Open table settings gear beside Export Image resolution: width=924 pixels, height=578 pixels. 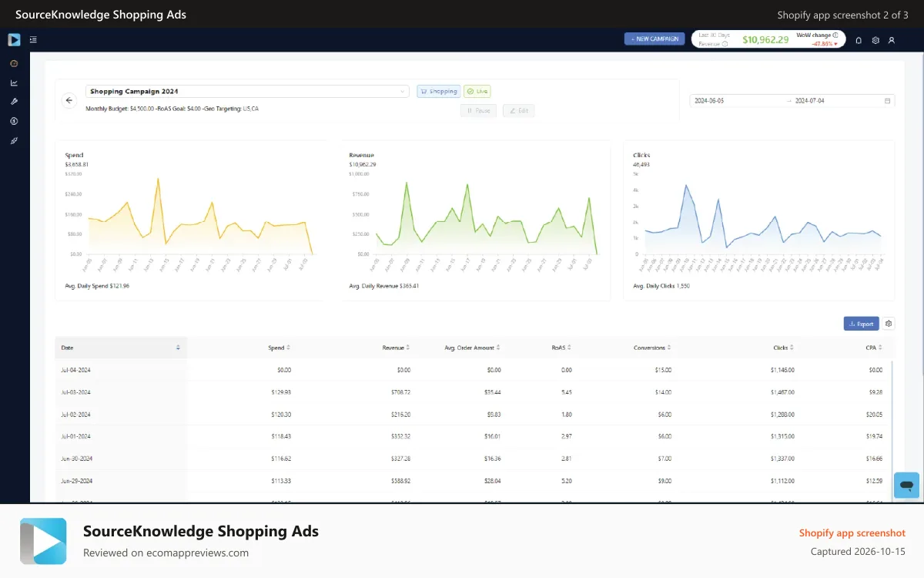[x=889, y=324]
